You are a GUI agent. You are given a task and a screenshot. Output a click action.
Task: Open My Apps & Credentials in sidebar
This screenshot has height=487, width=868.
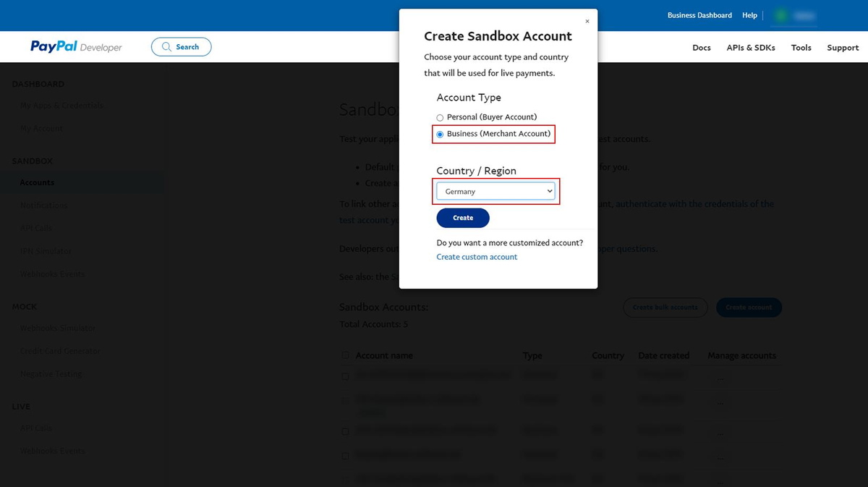pyautogui.click(x=61, y=106)
